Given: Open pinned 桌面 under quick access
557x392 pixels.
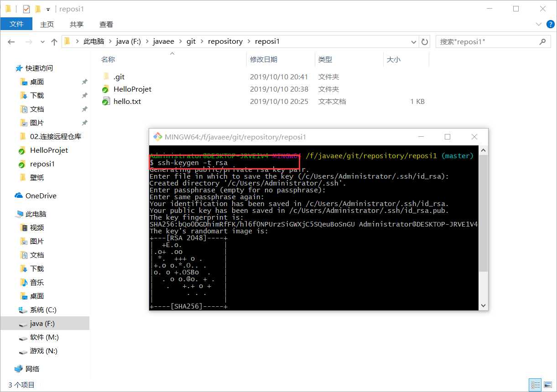Looking at the screenshot, I should click(x=37, y=82).
